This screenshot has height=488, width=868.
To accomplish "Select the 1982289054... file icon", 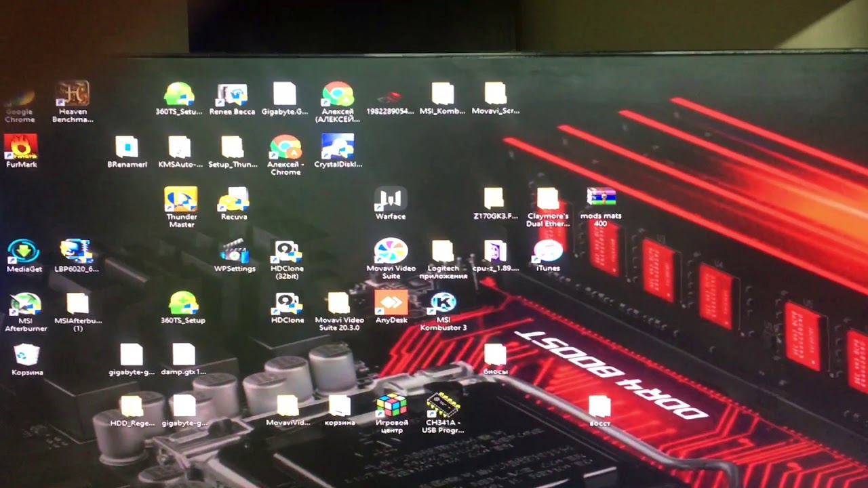I will (390, 100).
